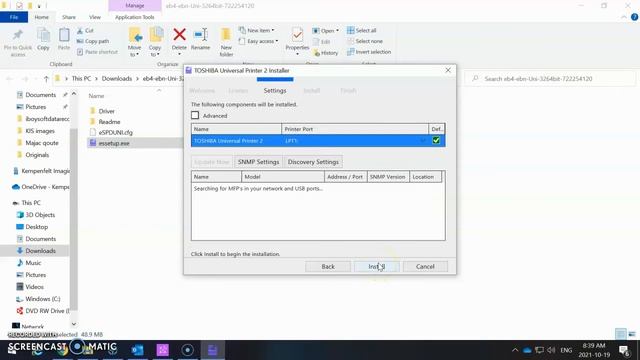This screenshot has height=360, width=640.
Task: Click Discovery Settings button
Action: click(313, 162)
